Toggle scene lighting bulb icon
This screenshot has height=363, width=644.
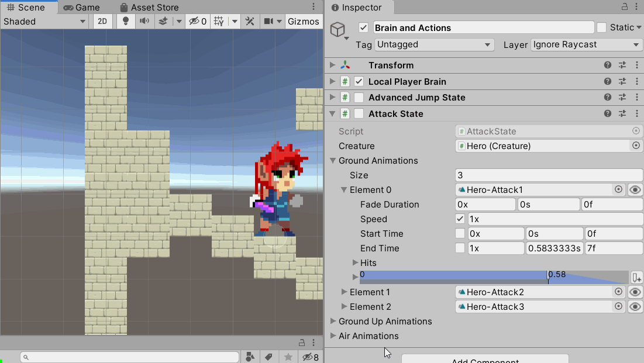(125, 22)
